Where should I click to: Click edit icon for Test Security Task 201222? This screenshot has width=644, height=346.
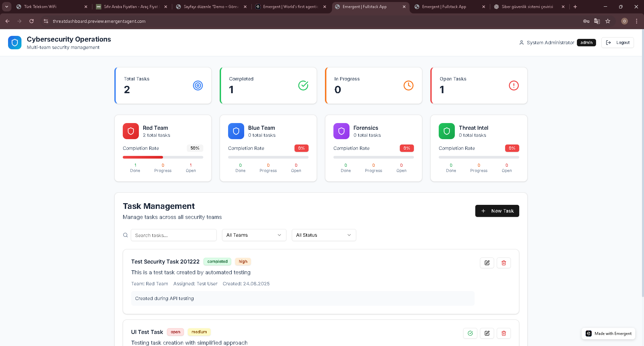(487, 263)
